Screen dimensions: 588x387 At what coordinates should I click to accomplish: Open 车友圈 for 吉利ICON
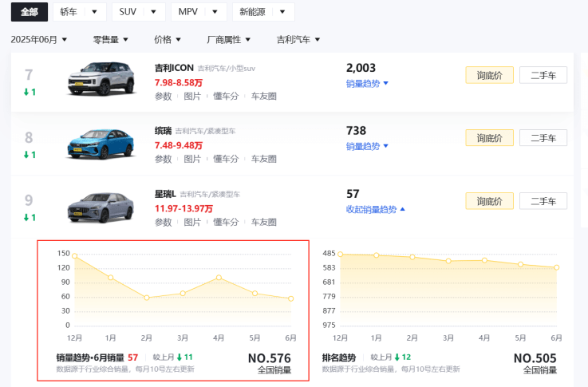pyautogui.click(x=263, y=97)
